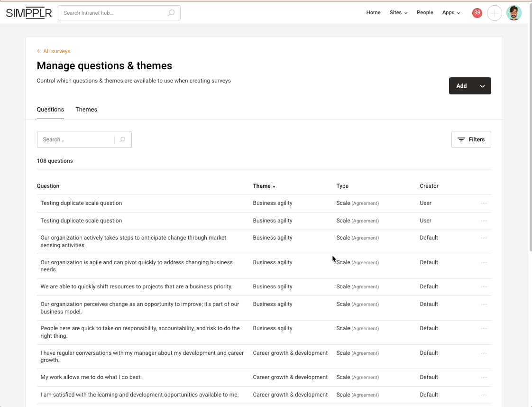
Task: Go back via the All surveys link
Action: click(54, 51)
